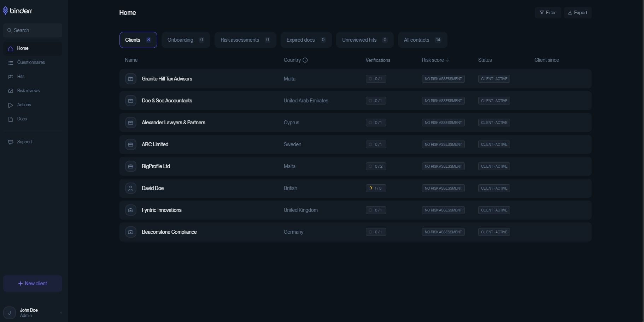Open the Home sidebar icon
The width and height of the screenshot is (644, 322).
pos(11,49)
